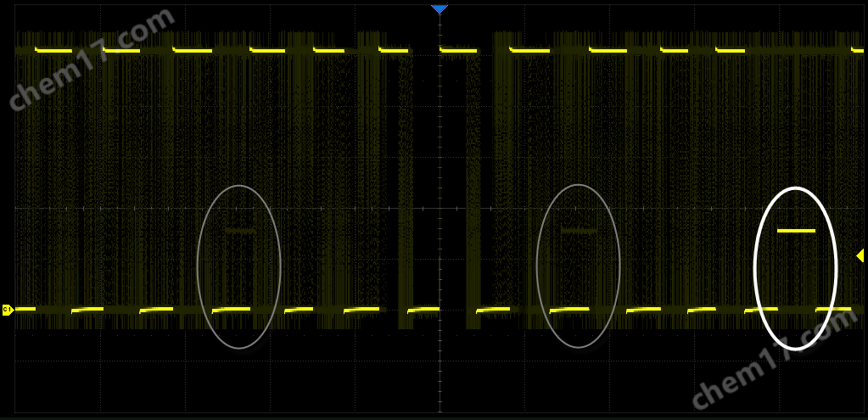Click the bright yellow runt pulse in white ellipse

pos(796,230)
